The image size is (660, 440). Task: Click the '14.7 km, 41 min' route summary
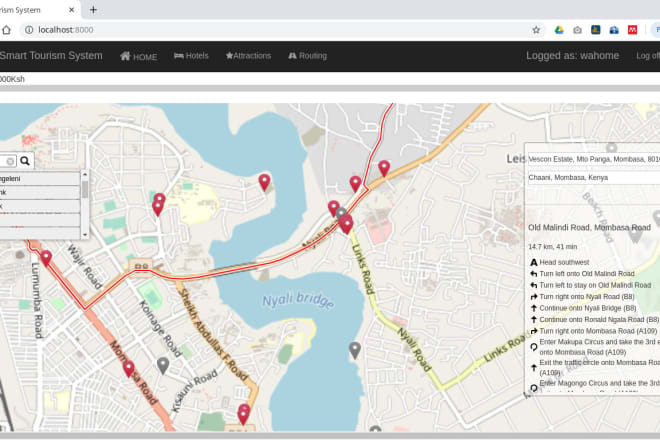pos(553,247)
